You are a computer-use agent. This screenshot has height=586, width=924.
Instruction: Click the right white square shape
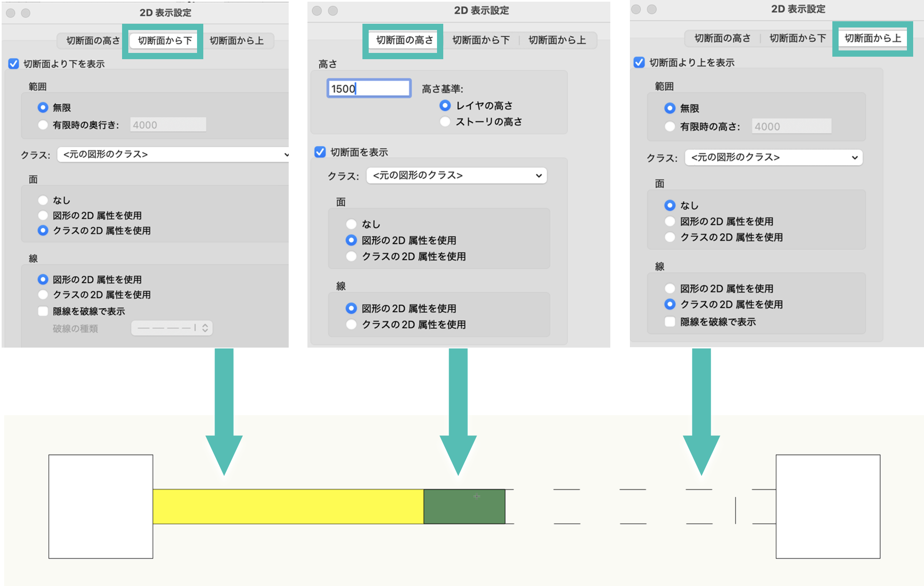[x=828, y=506]
